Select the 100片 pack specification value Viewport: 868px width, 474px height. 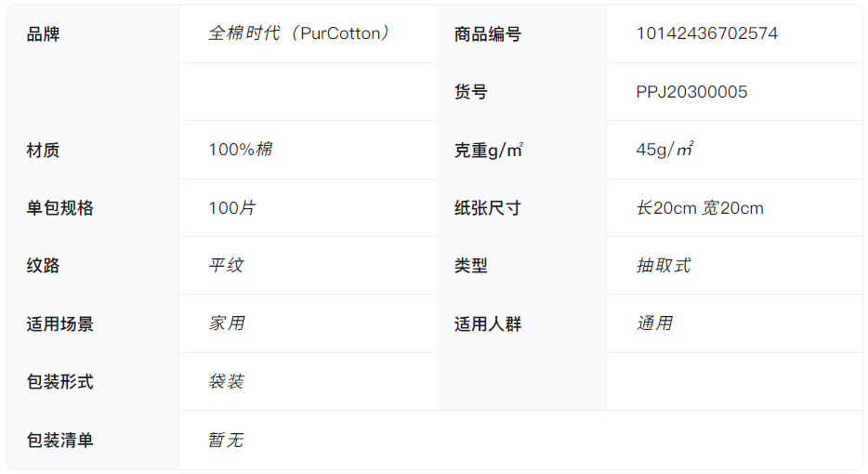[x=231, y=208]
